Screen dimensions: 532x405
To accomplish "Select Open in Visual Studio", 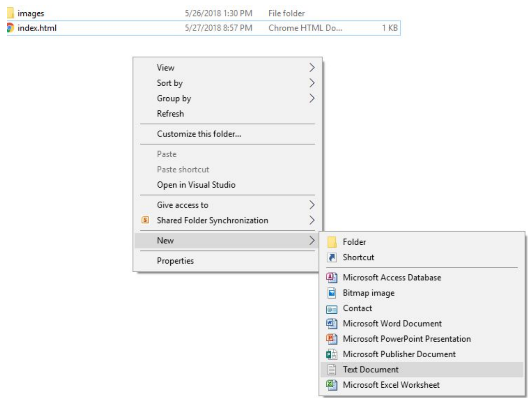I will [x=196, y=185].
